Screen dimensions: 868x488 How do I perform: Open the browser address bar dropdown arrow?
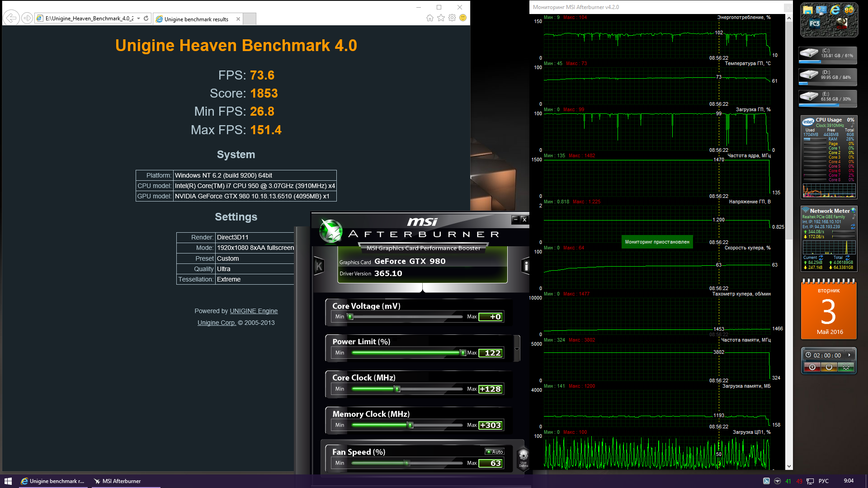[139, 19]
